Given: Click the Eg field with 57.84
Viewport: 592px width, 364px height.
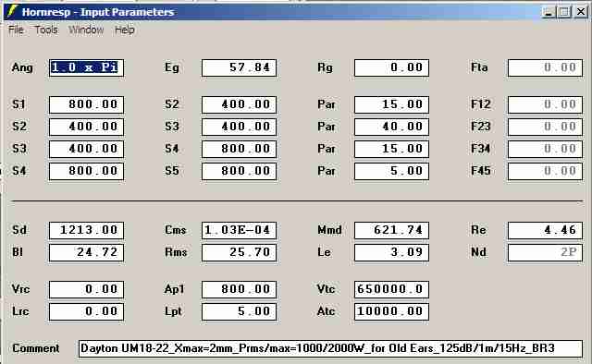Looking at the screenshot, I should pos(239,67).
